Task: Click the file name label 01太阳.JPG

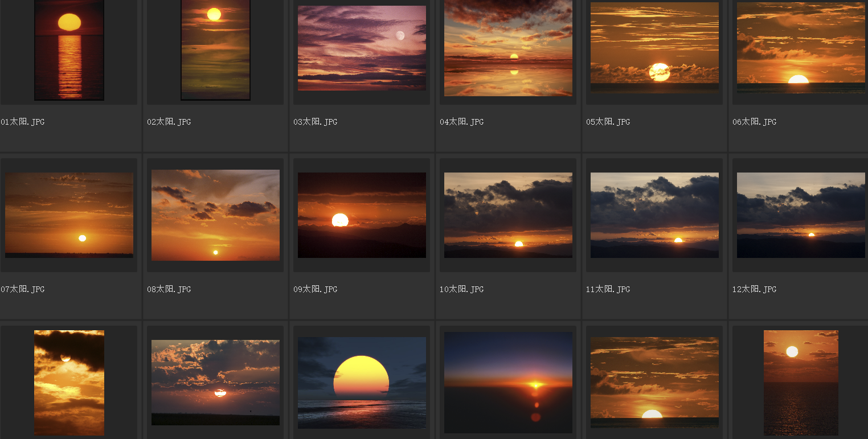Action: pos(23,122)
